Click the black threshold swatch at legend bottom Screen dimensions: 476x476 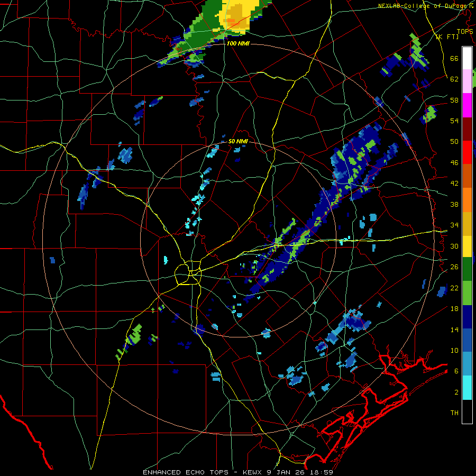point(467,411)
